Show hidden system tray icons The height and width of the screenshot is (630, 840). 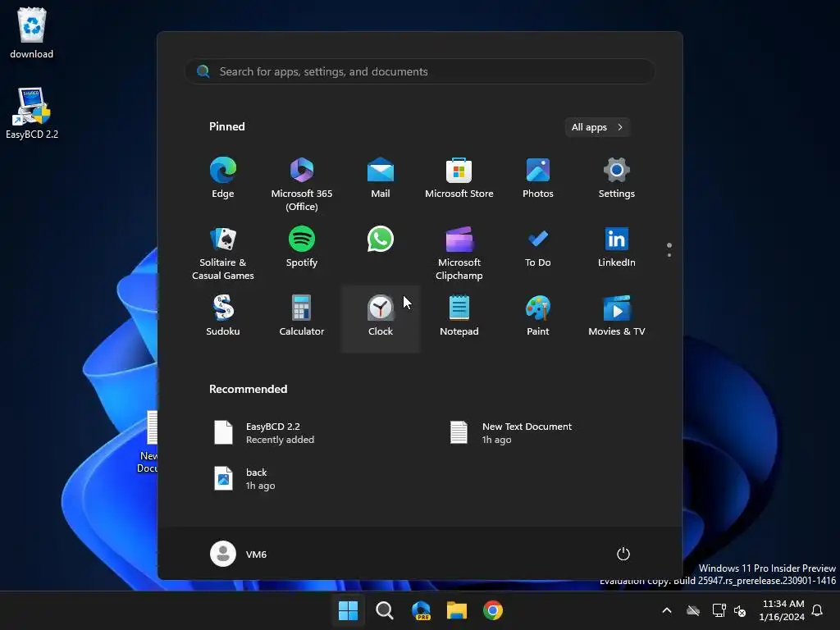tap(667, 610)
